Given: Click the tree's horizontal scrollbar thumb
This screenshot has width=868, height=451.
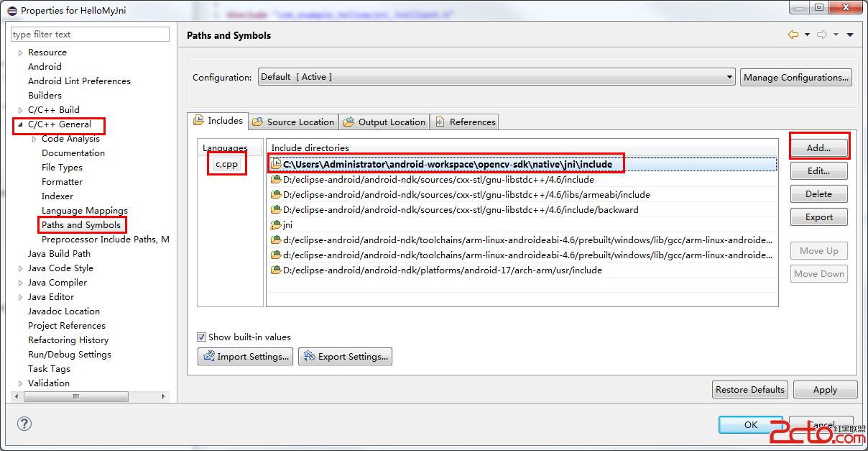Looking at the screenshot, I should coord(76,396).
